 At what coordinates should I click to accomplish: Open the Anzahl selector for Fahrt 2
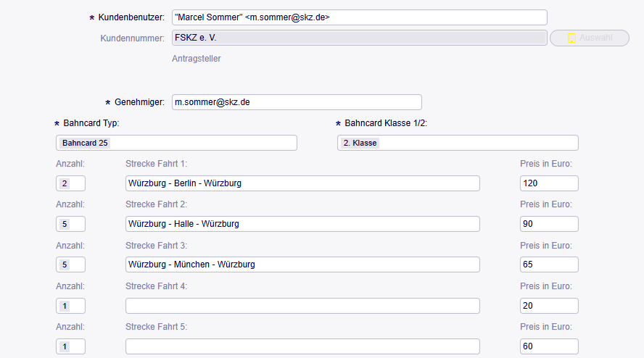70,224
